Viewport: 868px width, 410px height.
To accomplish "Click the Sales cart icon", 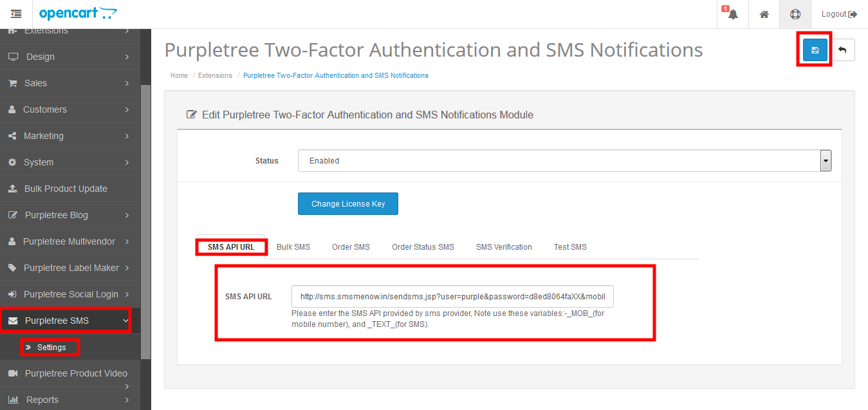I will pos(12,83).
